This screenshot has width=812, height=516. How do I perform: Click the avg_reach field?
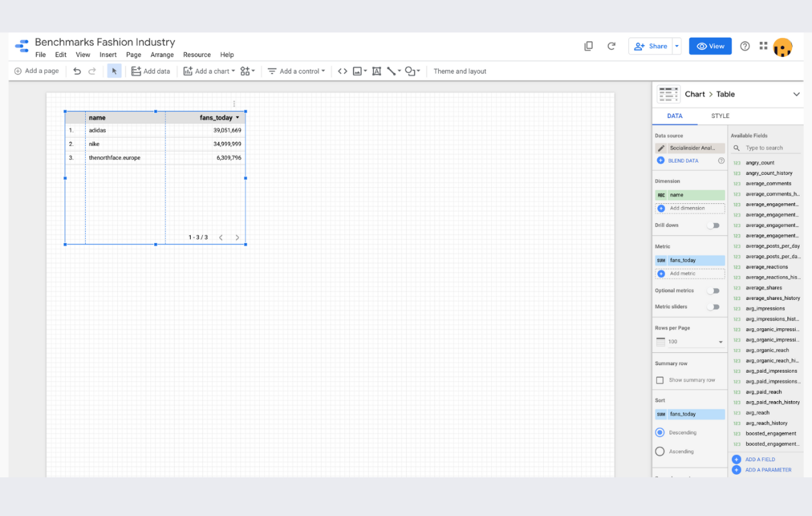pos(758,413)
